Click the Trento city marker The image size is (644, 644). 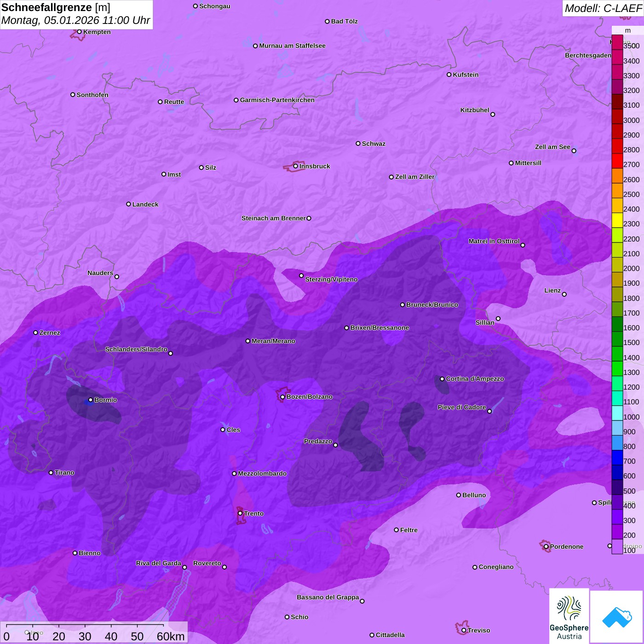(240, 513)
